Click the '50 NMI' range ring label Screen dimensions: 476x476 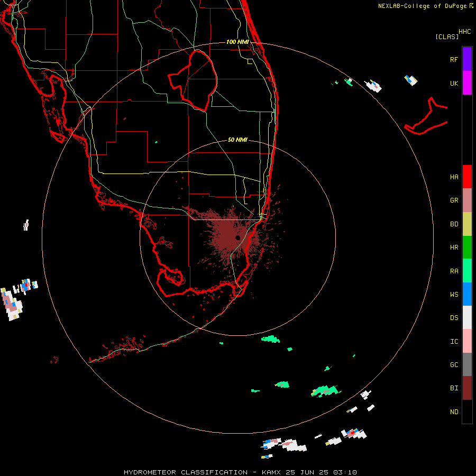tap(237, 140)
